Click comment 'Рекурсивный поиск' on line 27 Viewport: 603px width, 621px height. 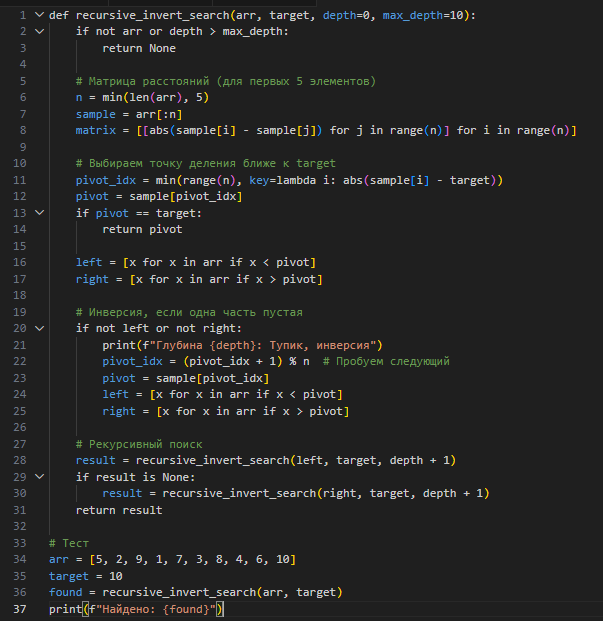click(139, 444)
